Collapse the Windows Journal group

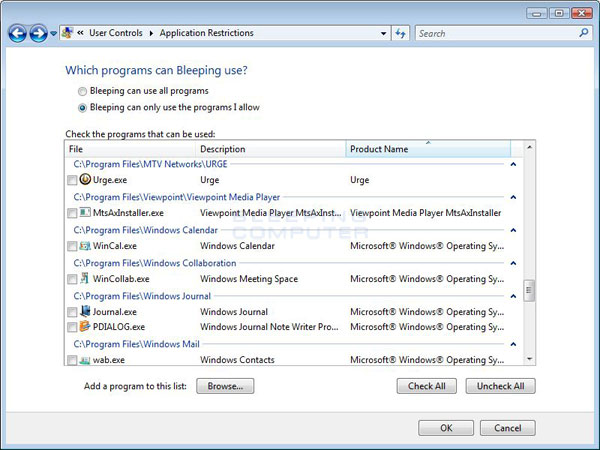(514, 296)
